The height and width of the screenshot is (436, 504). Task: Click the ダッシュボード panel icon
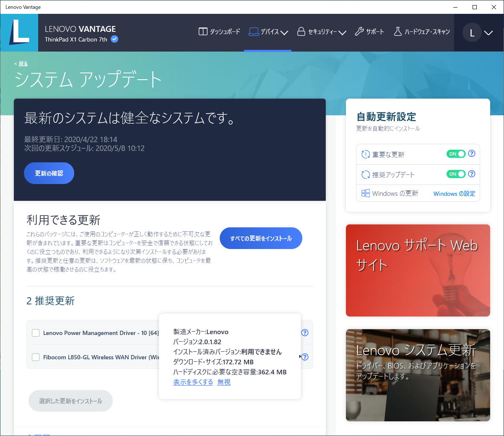click(x=203, y=31)
